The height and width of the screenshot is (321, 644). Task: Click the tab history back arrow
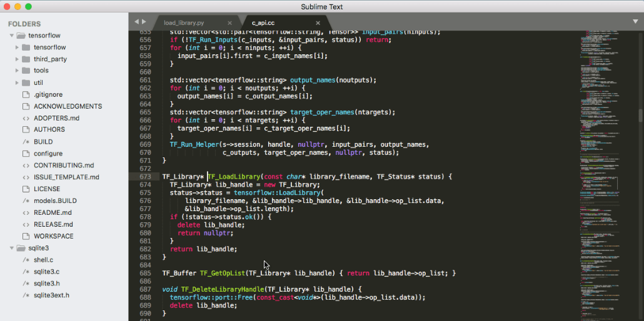(137, 22)
